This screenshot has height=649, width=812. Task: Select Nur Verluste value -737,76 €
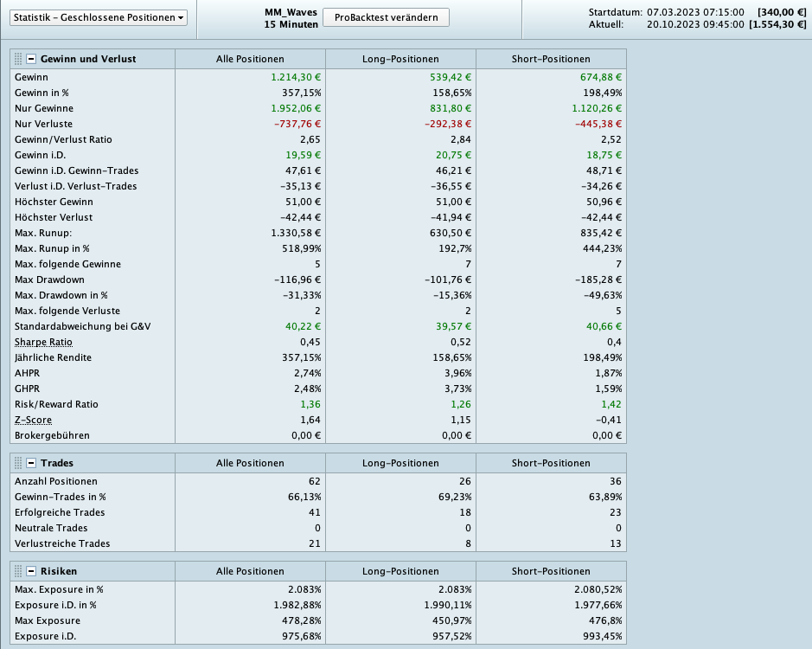pyautogui.click(x=297, y=124)
